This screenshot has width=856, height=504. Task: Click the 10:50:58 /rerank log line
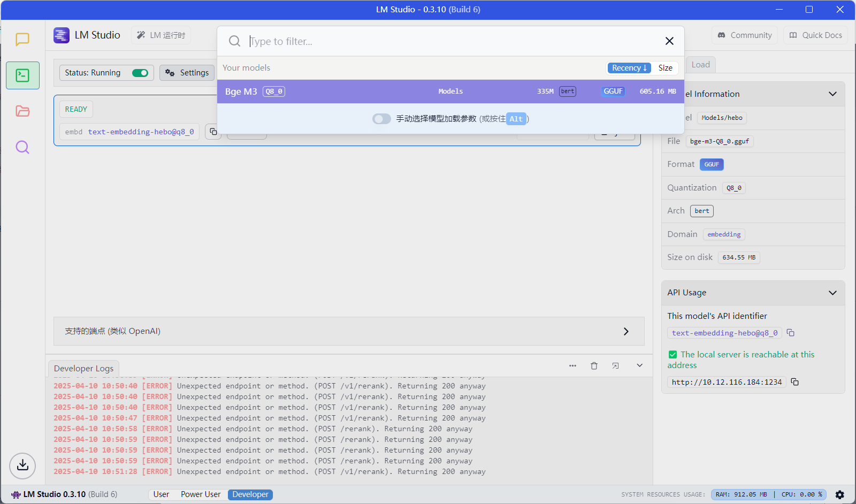263,429
